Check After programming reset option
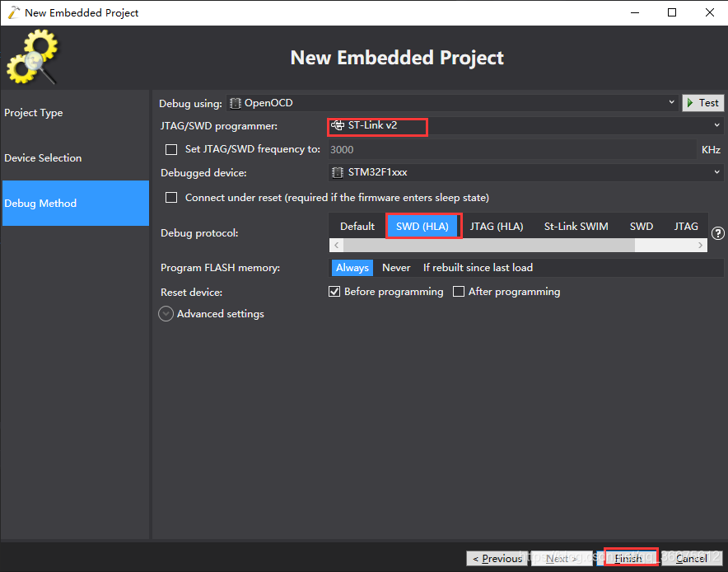The image size is (728, 572). pyautogui.click(x=459, y=291)
